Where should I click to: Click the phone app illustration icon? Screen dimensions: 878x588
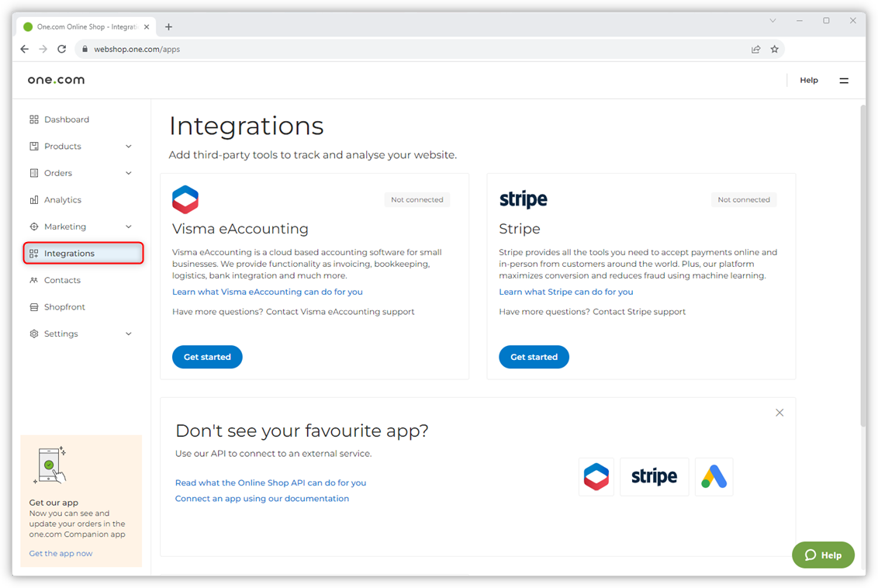point(50,465)
